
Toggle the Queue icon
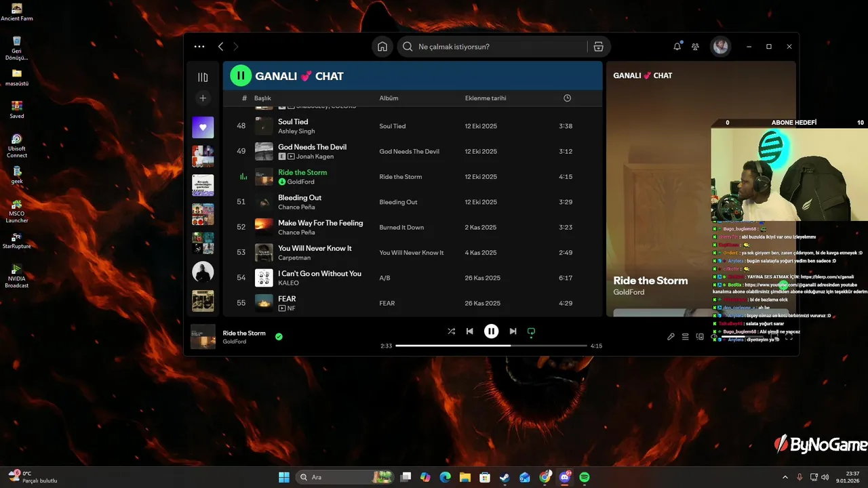(686, 337)
